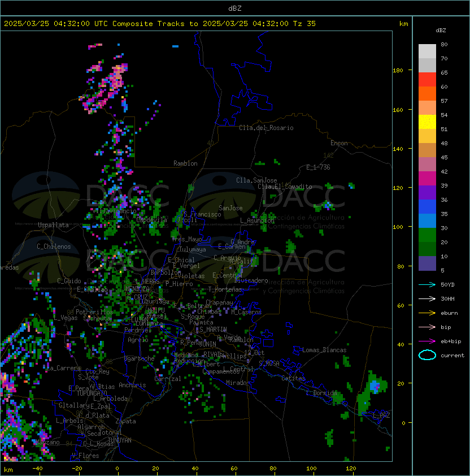Pick the magenta 39-42 dBZ swatch

click(x=427, y=179)
